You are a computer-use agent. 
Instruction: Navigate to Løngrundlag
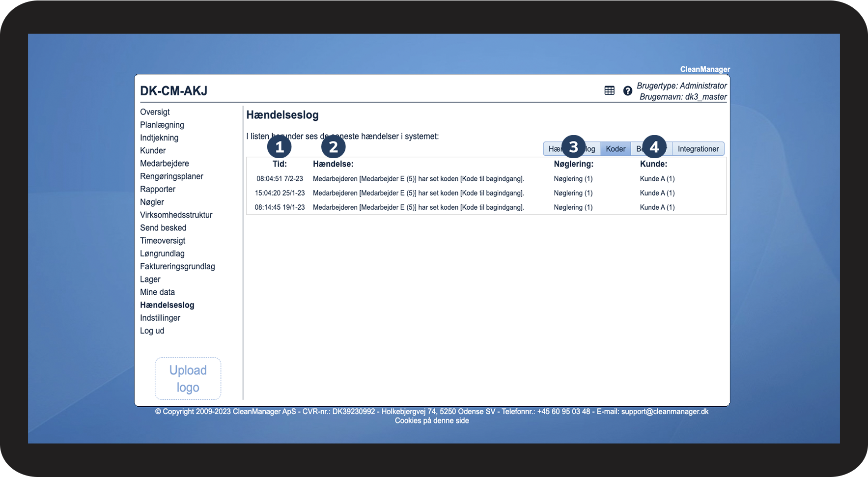[162, 253]
